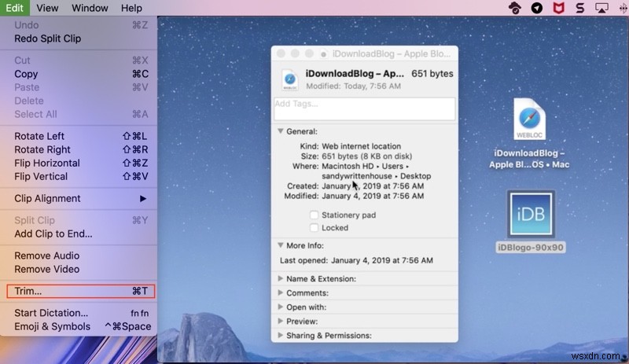Screen dimensions: 629x364
Task: Expand the Open with section
Action: click(281, 307)
